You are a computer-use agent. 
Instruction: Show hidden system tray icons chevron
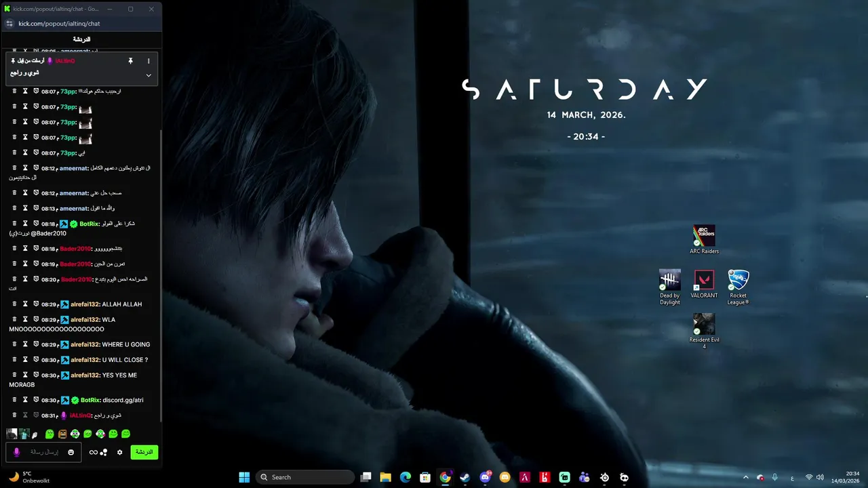[x=746, y=477]
